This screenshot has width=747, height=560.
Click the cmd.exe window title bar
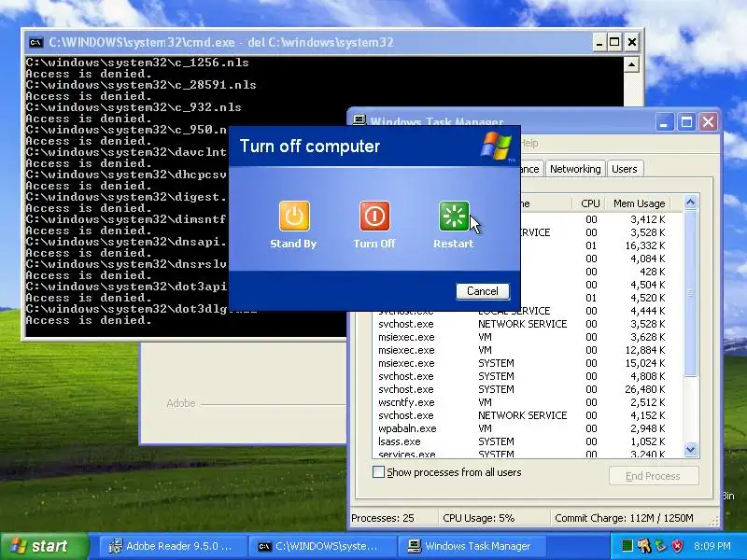tap(310, 42)
